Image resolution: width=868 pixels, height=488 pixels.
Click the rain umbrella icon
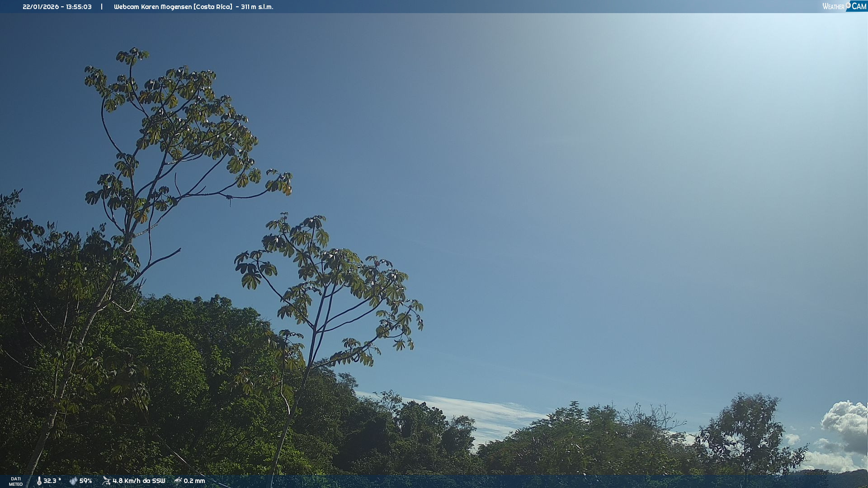(x=178, y=481)
